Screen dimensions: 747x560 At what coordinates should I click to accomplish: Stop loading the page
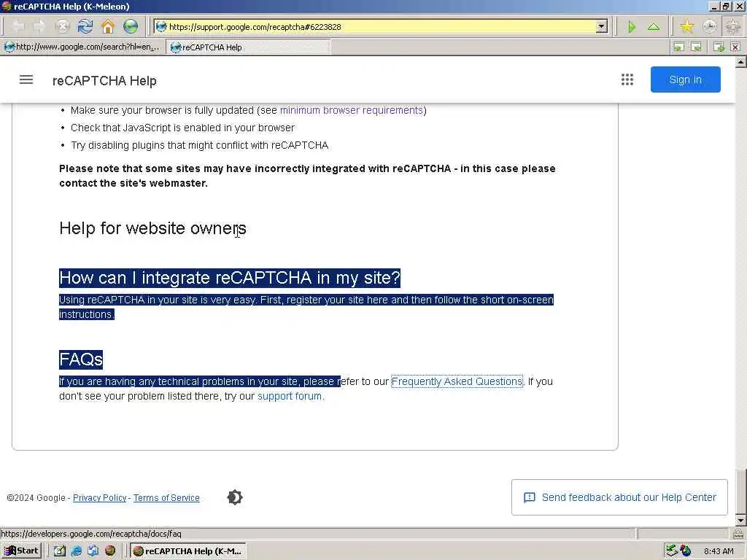point(63,27)
